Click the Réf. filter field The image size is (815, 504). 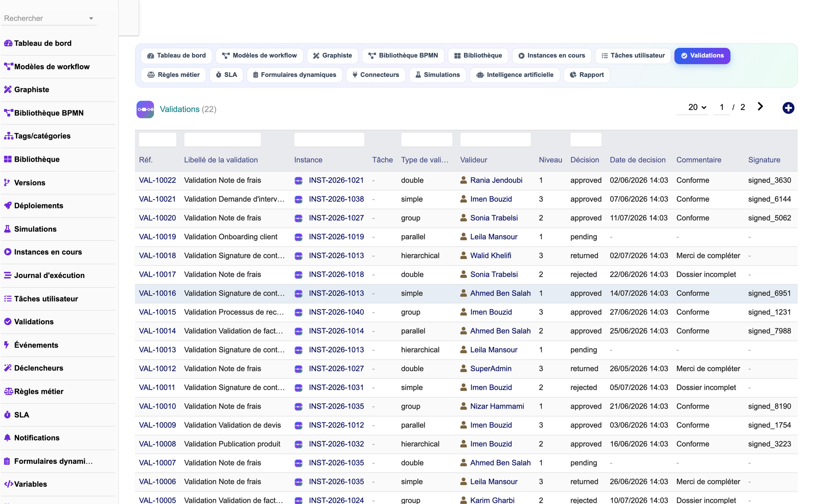(157, 140)
